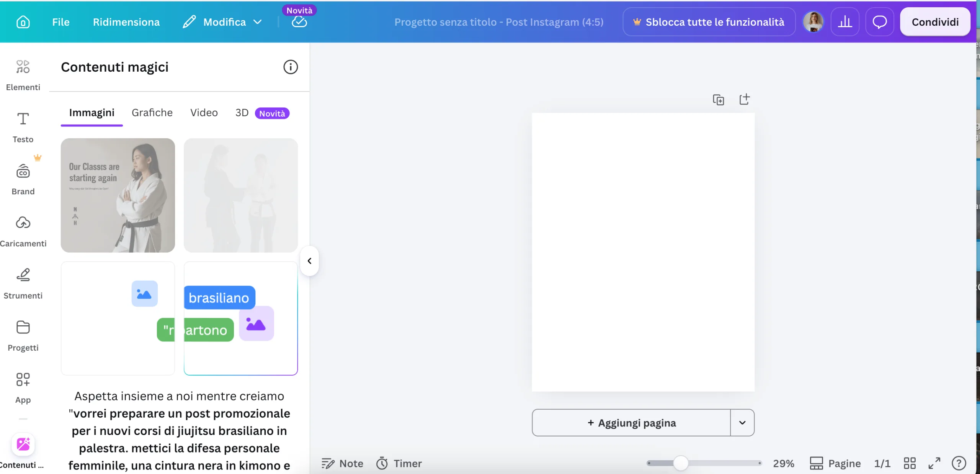
Task: Click the project title field
Action: (499, 22)
